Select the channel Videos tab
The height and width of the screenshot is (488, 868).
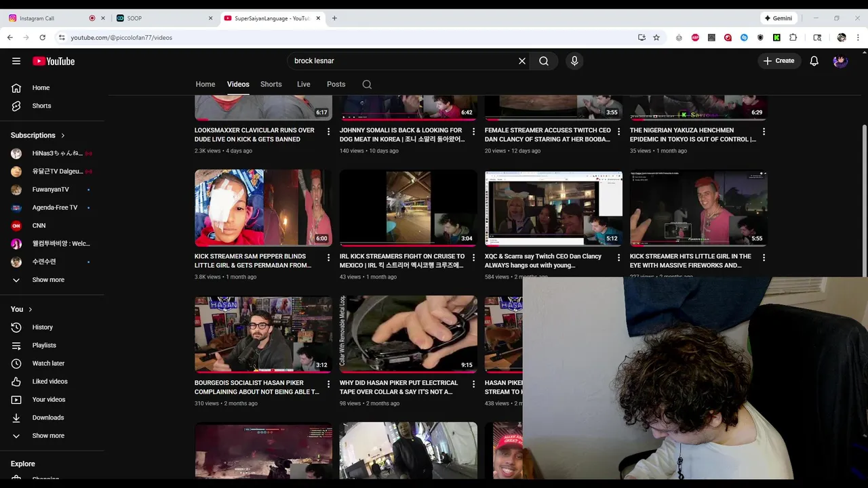(238, 85)
